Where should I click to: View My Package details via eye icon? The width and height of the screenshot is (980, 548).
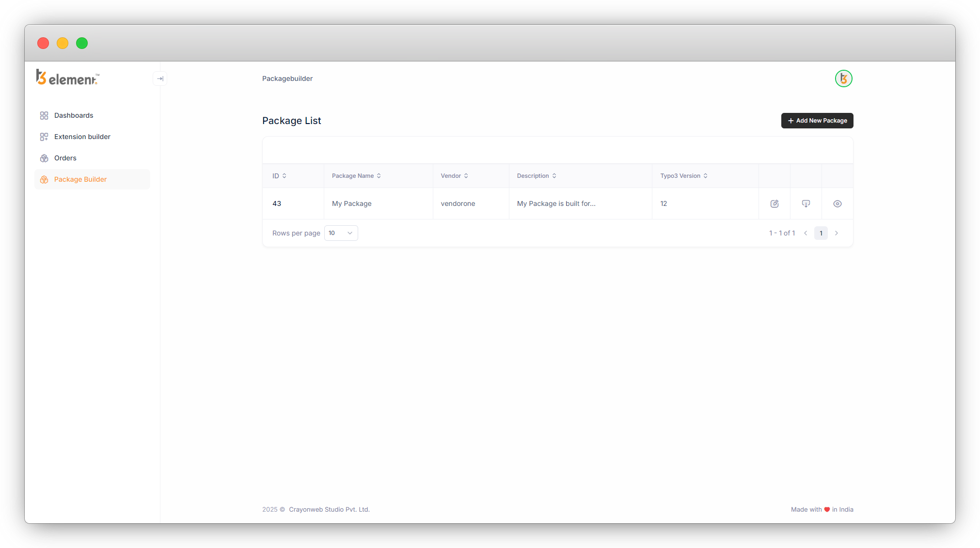837,204
